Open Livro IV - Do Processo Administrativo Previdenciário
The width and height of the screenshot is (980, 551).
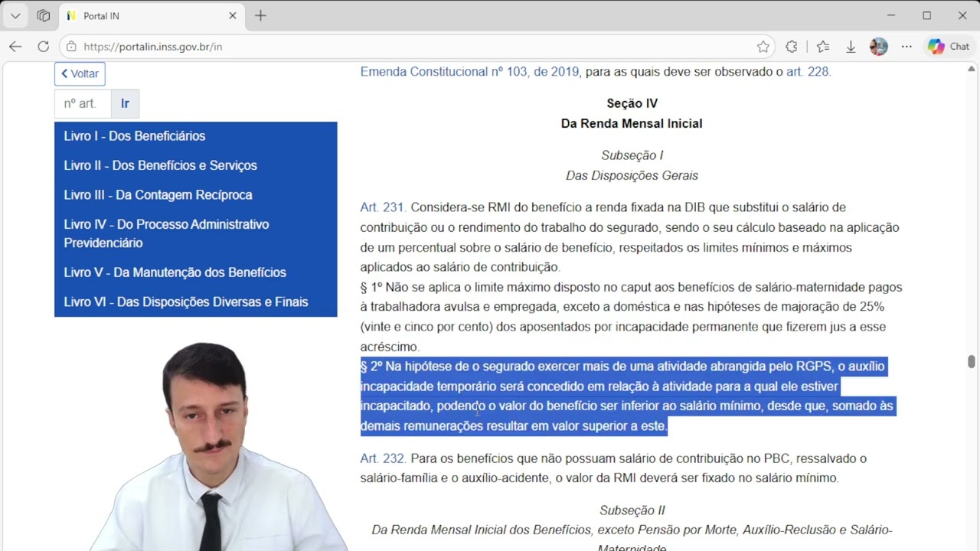tap(195, 233)
